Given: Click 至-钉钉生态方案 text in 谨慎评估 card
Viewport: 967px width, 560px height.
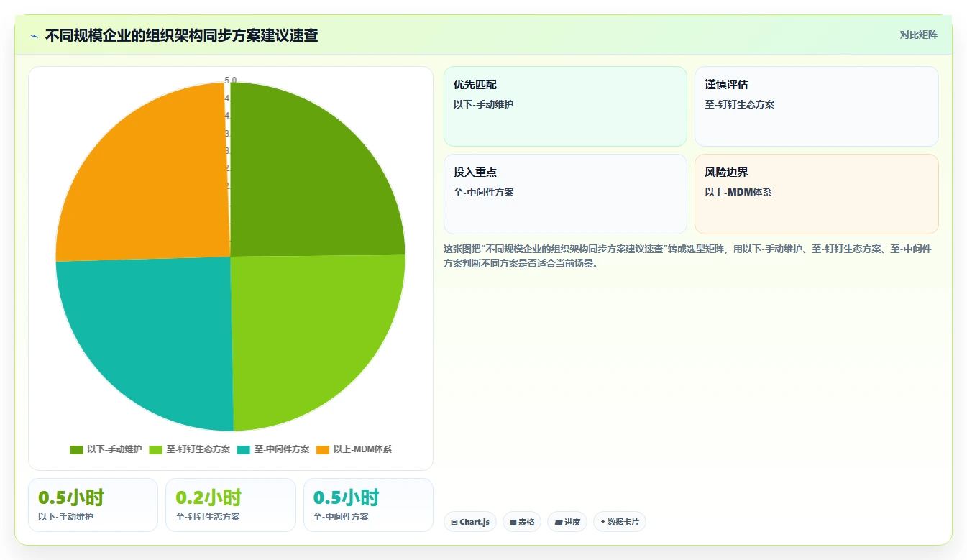Looking at the screenshot, I should pos(739,104).
